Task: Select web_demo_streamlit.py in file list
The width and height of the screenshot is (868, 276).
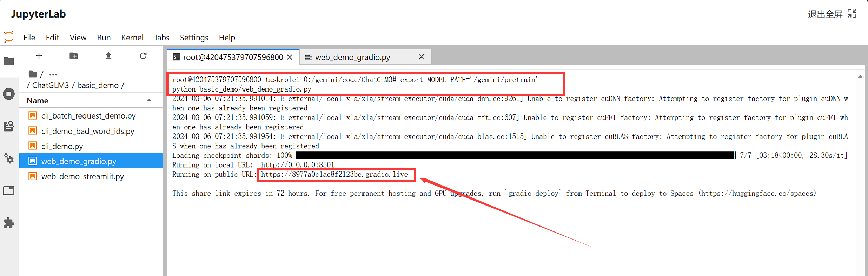Action: coord(91,176)
